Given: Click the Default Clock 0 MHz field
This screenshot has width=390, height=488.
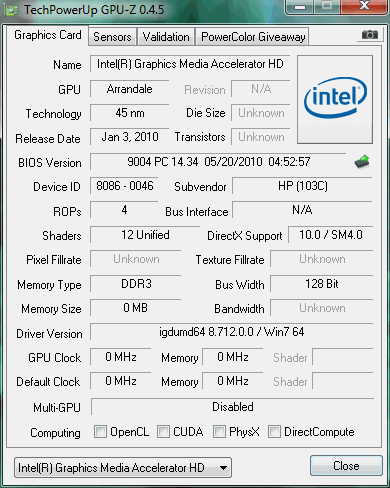Looking at the screenshot, I should [x=121, y=381].
